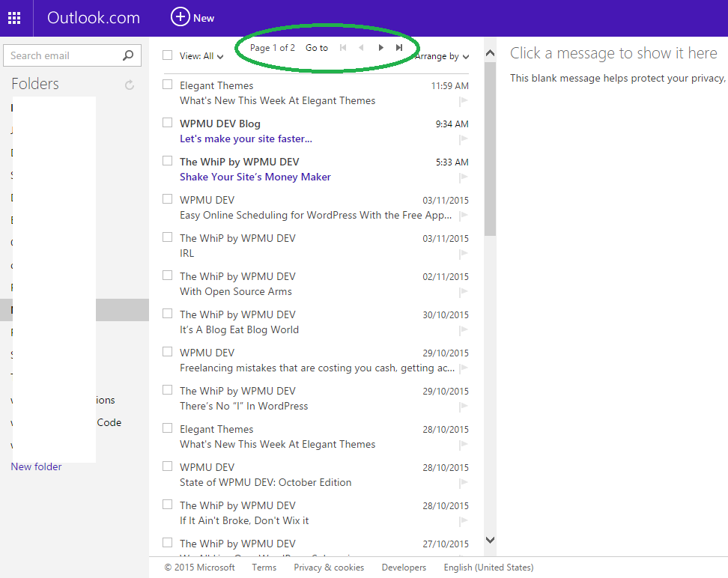Flag the Elegant Themes message

463,101
